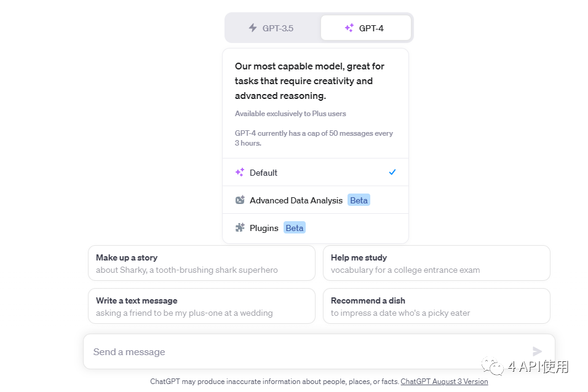Click the lightning bolt GPT-3.5 icon
Viewport: 588px width, 392px height.
click(x=252, y=28)
